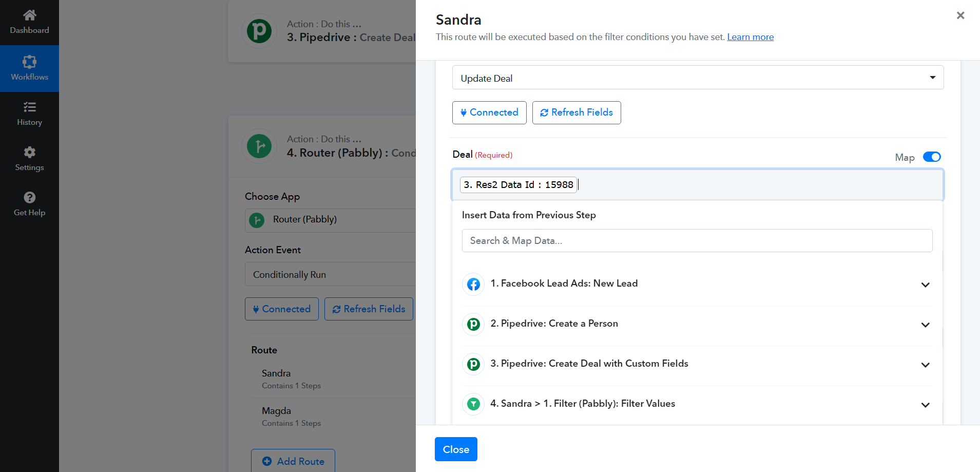The width and height of the screenshot is (980, 472).
Task: Expand Pipedrive: Create Deal with Custom Fields
Action: click(x=925, y=365)
